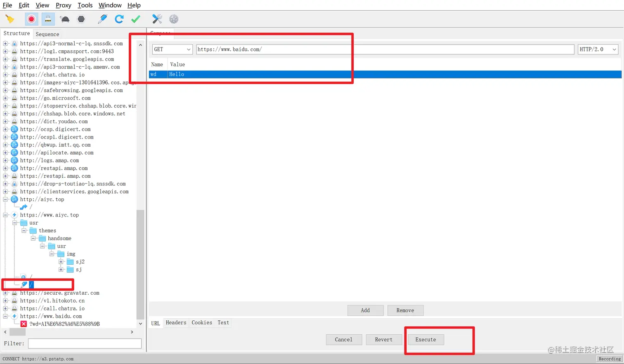Click the Recording status indicator

pyautogui.click(x=610, y=359)
